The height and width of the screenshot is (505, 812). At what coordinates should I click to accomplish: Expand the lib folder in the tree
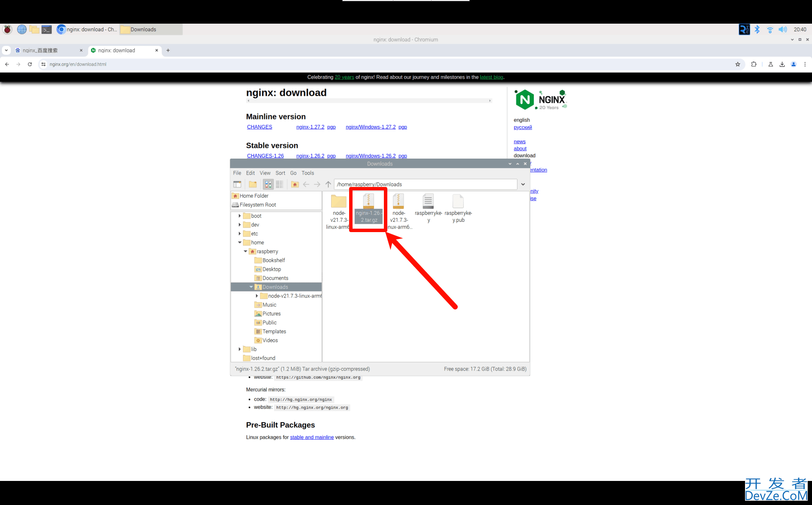click(x=240, y=349)
